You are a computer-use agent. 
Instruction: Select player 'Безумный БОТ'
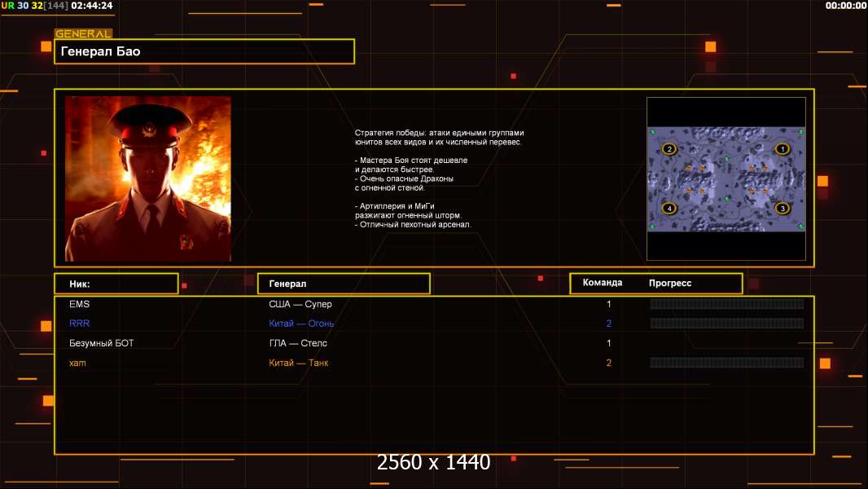101,343
